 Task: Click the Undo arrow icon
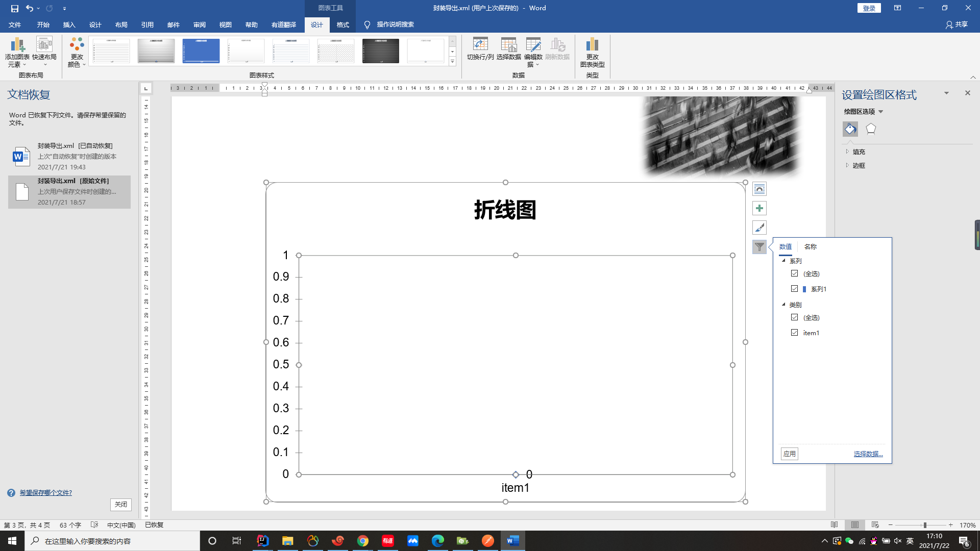(x=29, y=8)
